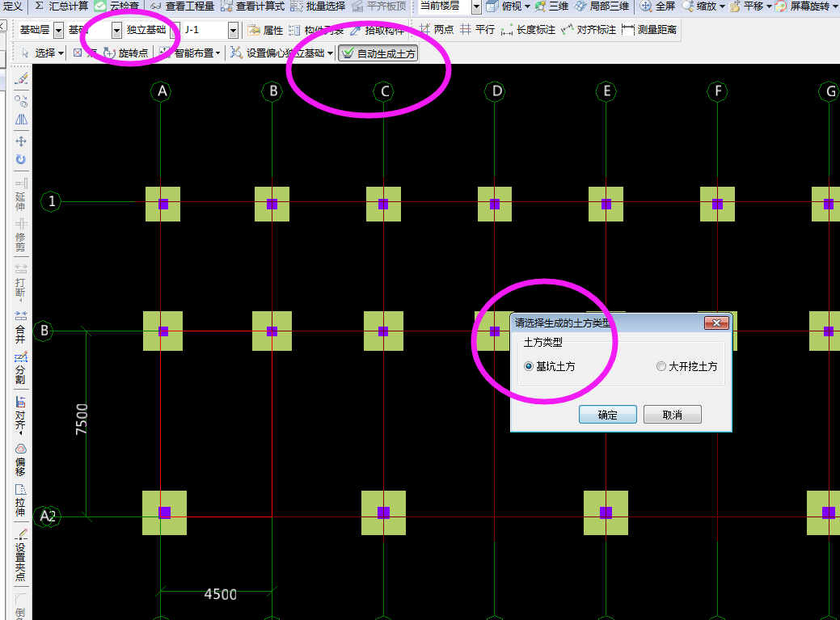Expand 当前楼层 dropdown

pos(476,6)
